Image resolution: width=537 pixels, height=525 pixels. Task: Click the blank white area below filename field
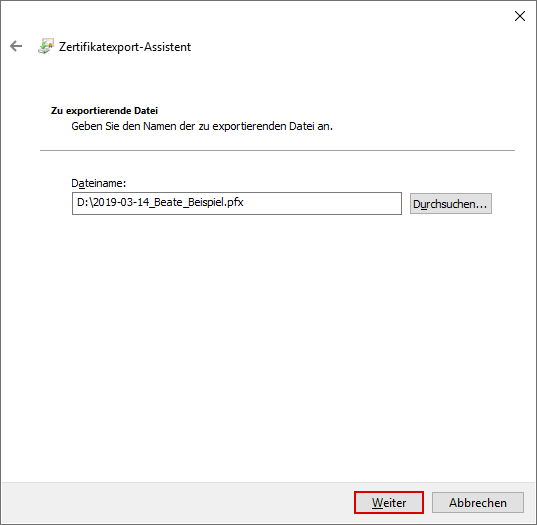coord(268,342)
